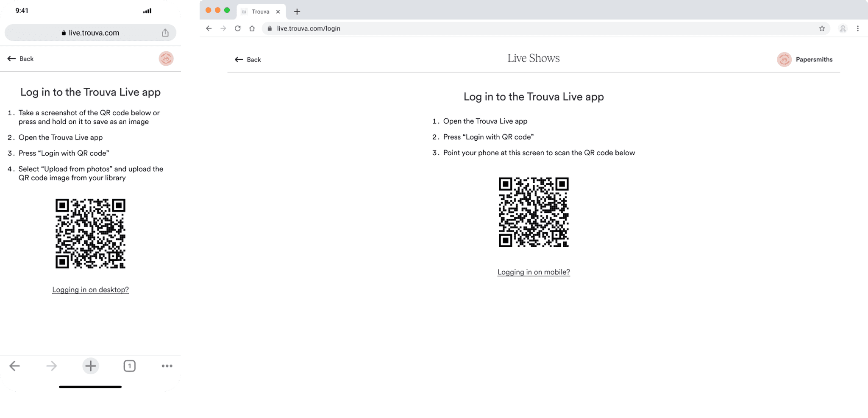Open the 'Logging in on mobile?' link

(x=534, y=272)
